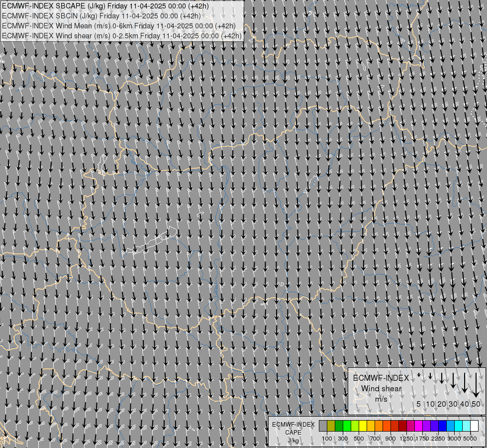Click the 'CAPE' word in color legend

click(x=293, y=433)
